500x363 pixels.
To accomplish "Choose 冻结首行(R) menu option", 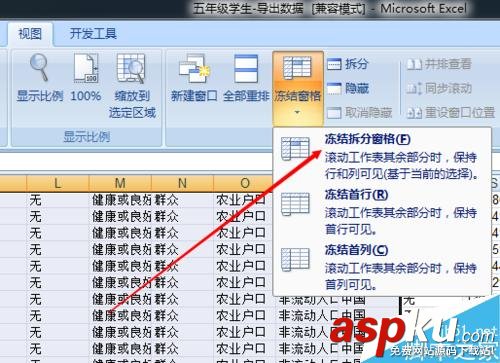I will click(382, 211).
